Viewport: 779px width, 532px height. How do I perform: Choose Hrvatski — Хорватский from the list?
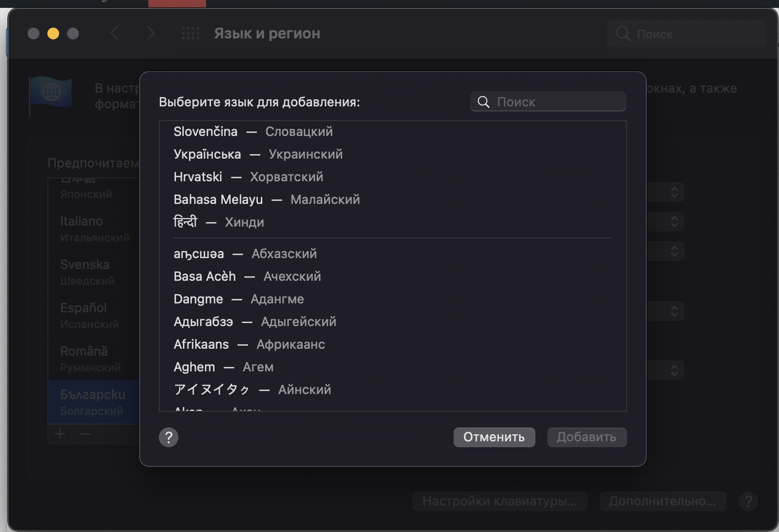click(392, 177)
